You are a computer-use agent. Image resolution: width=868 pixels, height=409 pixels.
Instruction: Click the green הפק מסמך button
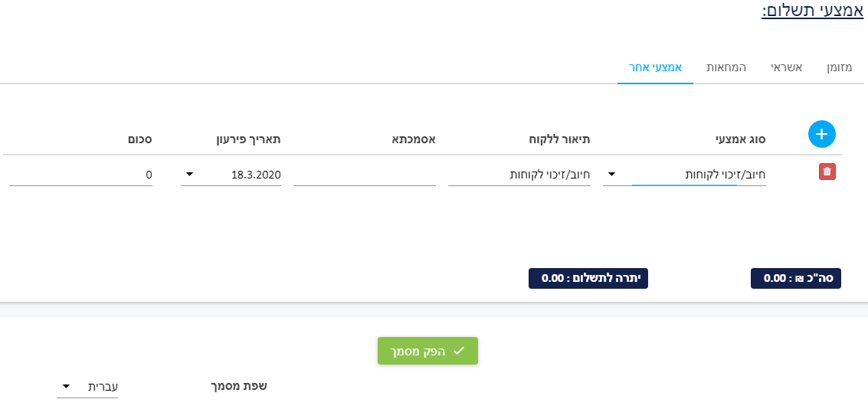(427, 351)
